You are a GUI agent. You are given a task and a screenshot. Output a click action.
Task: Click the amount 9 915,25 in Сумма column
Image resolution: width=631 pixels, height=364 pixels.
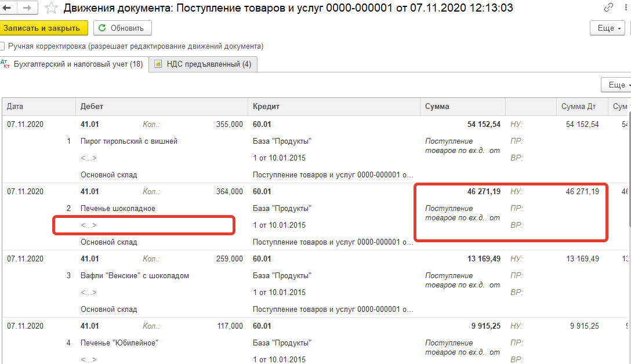486,326
